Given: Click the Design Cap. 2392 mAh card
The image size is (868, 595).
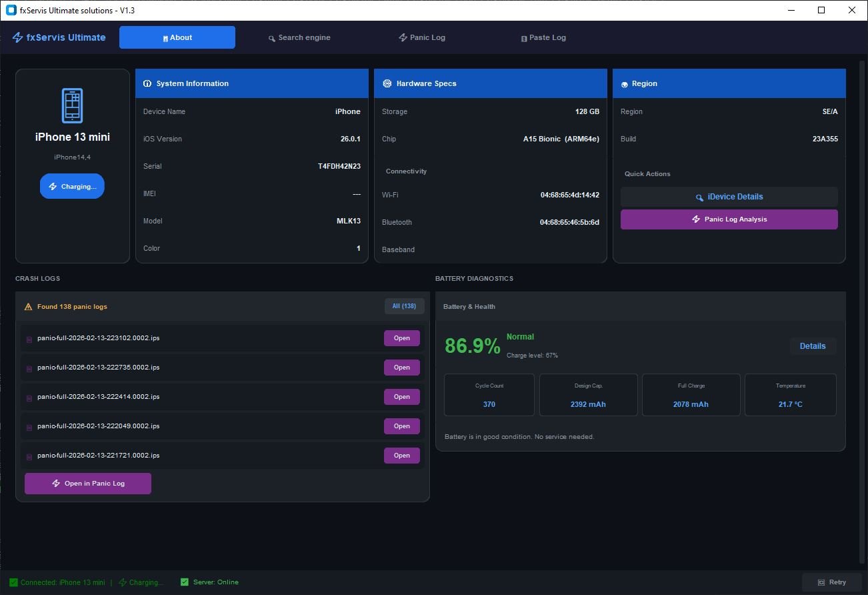Looking at the screenshot, I should [x=589, y=395].
